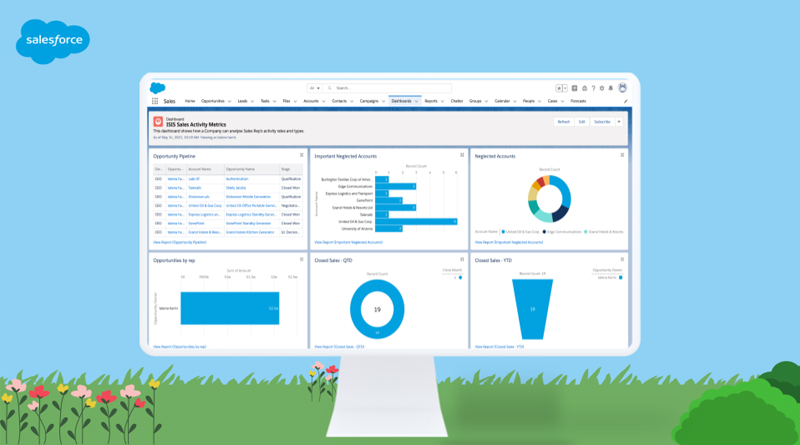Open the Campaigns tab dropdown chevron
Screen dimensions: 800x445
click(x=383, y=102)
